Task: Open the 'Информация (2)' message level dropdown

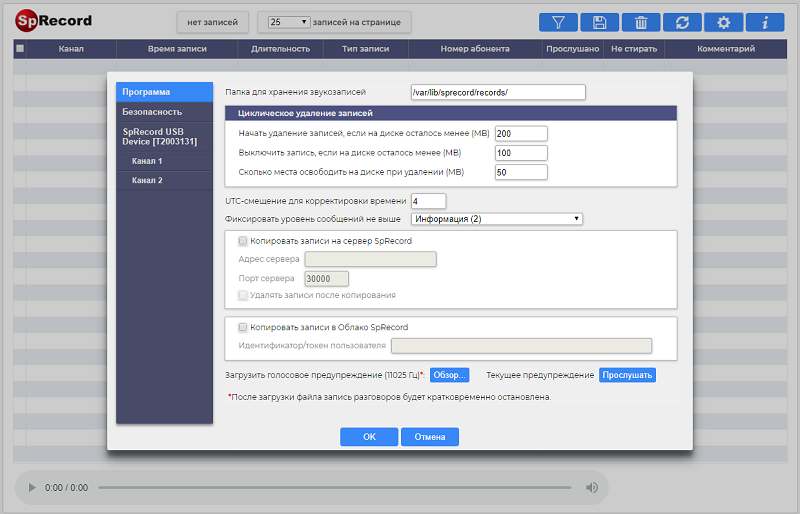Action: tap(497, 219)
